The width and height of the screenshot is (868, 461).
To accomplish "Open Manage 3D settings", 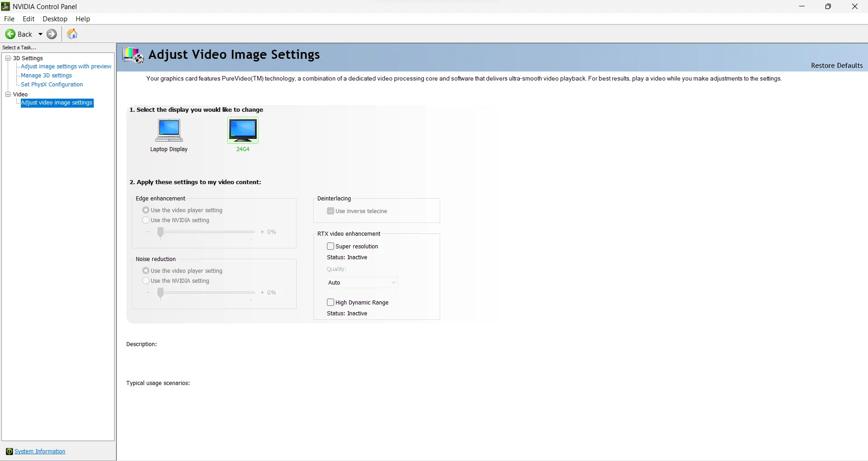I will (46, 76).
